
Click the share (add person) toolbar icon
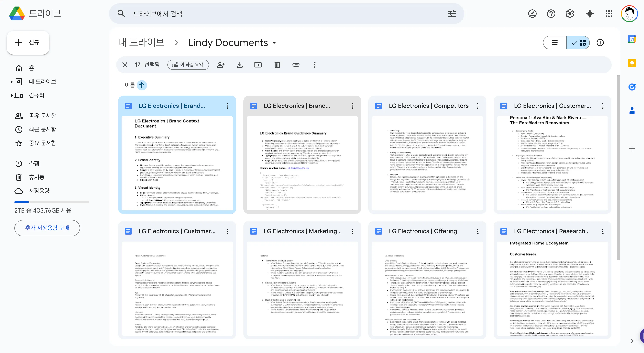pyautogui.click(x=221, y=65)
